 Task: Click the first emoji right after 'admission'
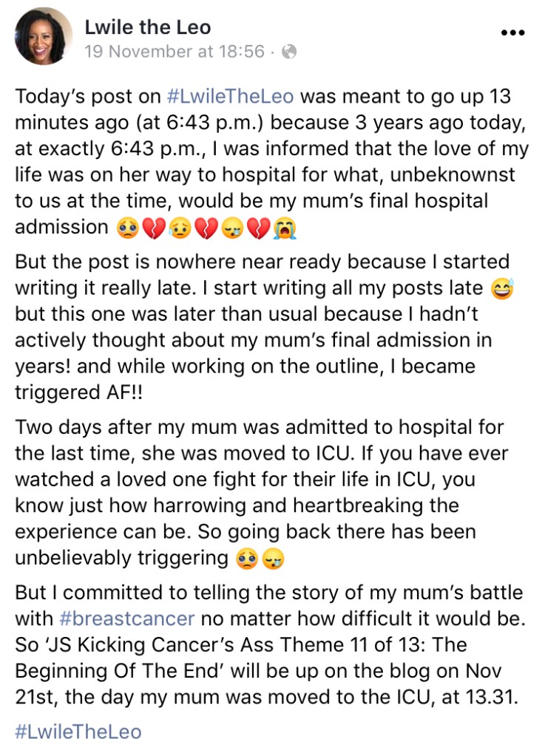coord(127,227)
